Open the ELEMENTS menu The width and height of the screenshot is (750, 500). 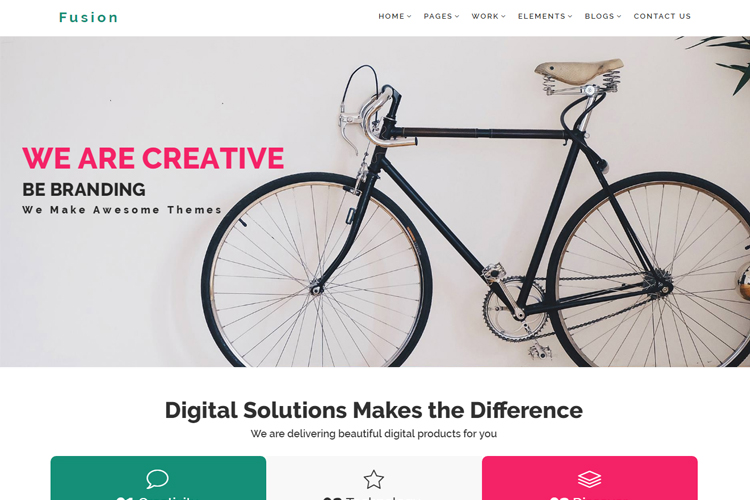[x=545, y=16]
